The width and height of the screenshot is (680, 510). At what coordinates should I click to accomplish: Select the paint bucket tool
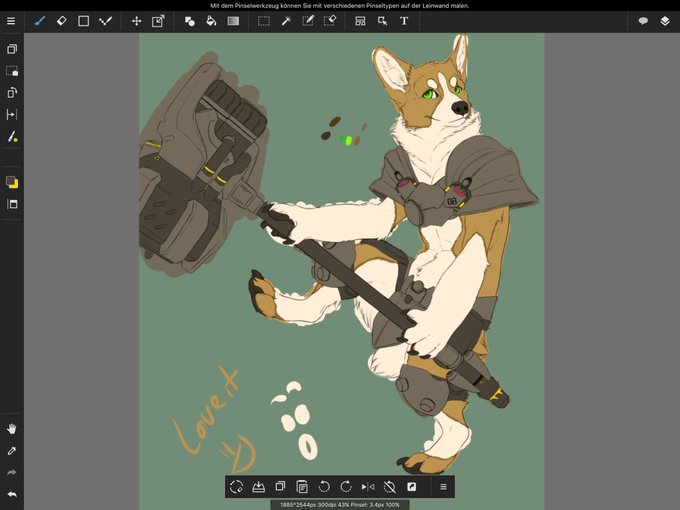[x=211, y=21]
